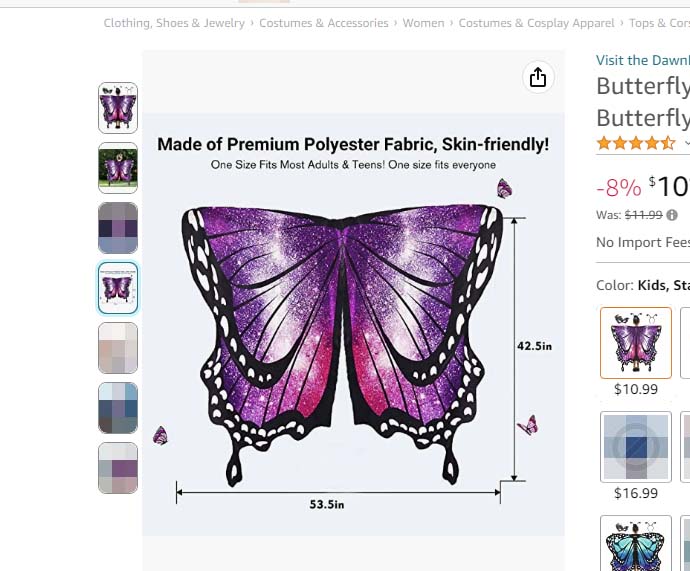690x571 pixels.
Task: Go to Costumes & Accessories breadcrumb
Action: (323, 23)
